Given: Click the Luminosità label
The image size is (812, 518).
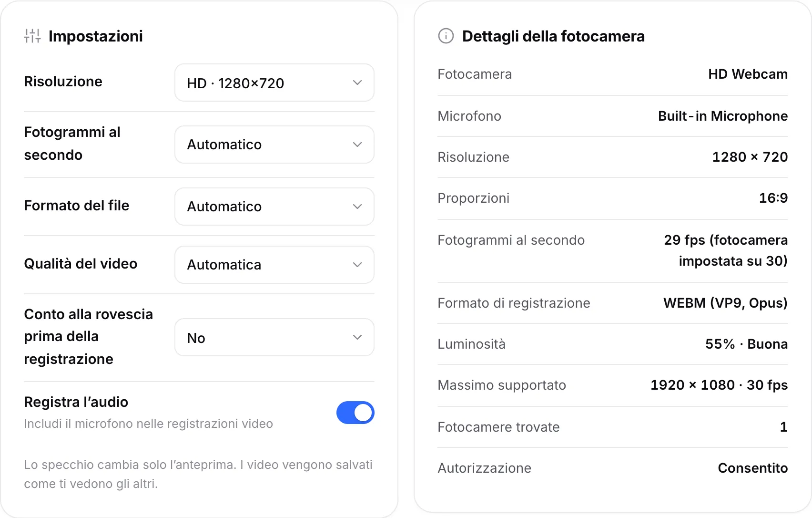Looking at the screenshot, I should pyautogui.click(x=472, y=344).
